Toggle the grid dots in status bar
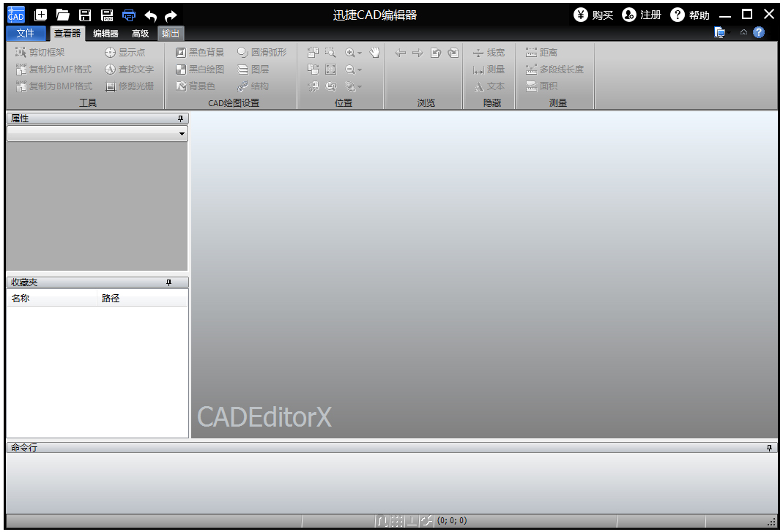The height and width of the screenshot is (532, 783). (x=396, y=521)
